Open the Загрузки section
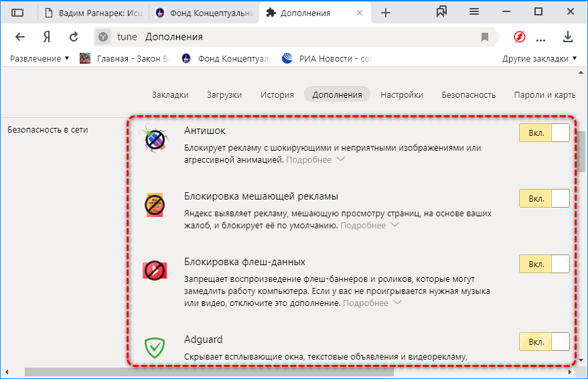This screenshot has width=588, height=379. coord(224,95)
